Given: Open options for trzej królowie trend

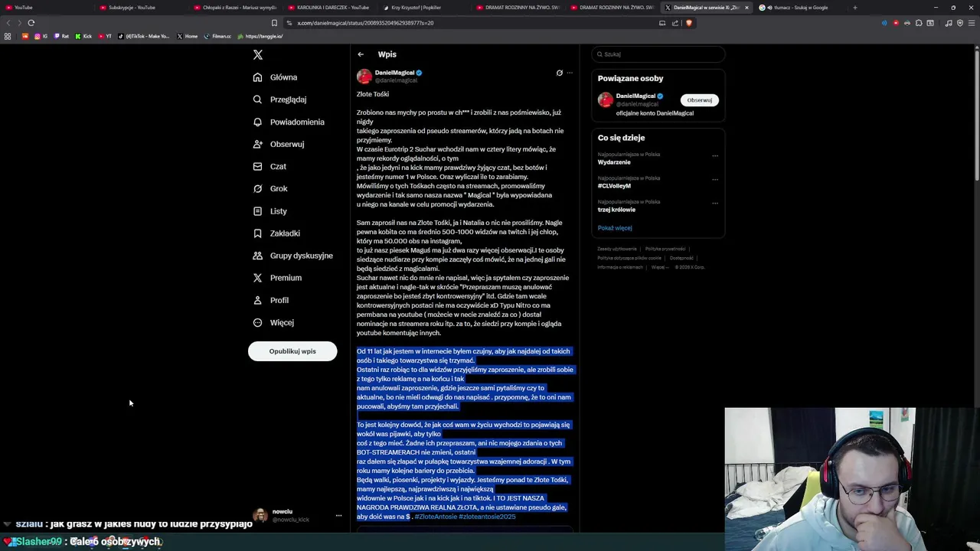Looking at the screenshot, I should (715, 204).
